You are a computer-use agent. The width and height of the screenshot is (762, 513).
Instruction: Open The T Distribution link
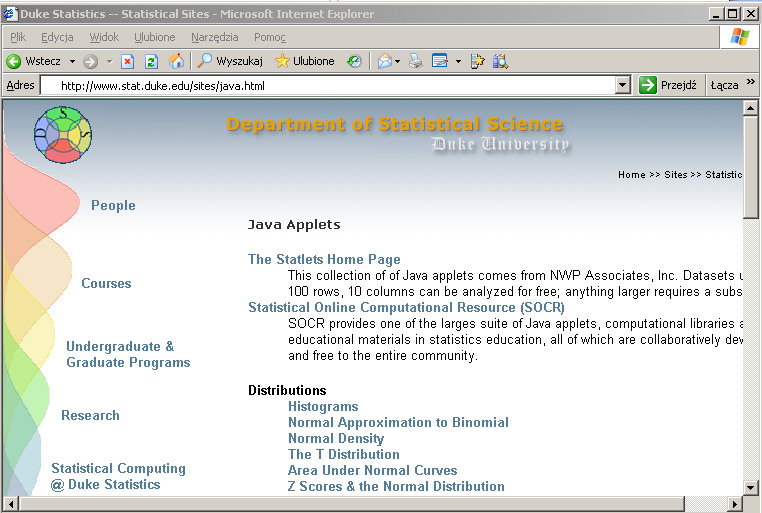(344, 454)
